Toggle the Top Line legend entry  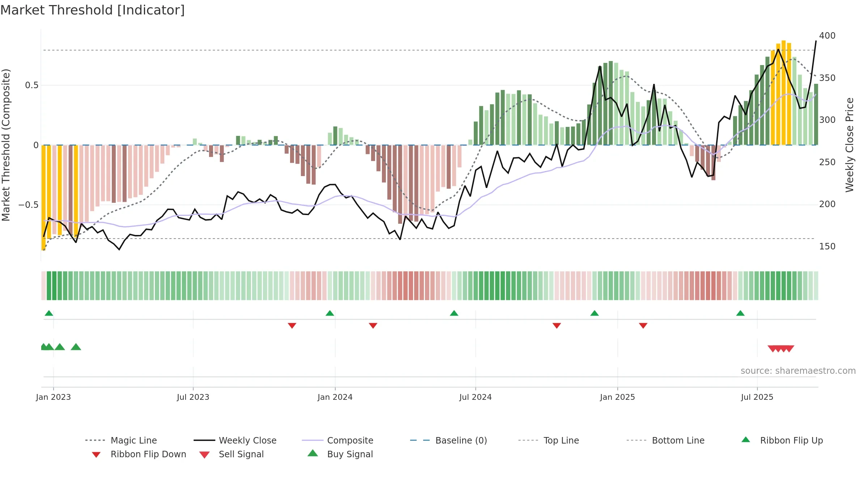tap(548, 440)
